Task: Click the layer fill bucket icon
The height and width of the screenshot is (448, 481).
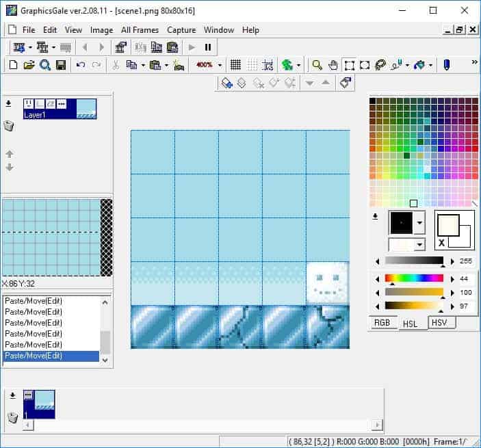Action: coord(227,83)
